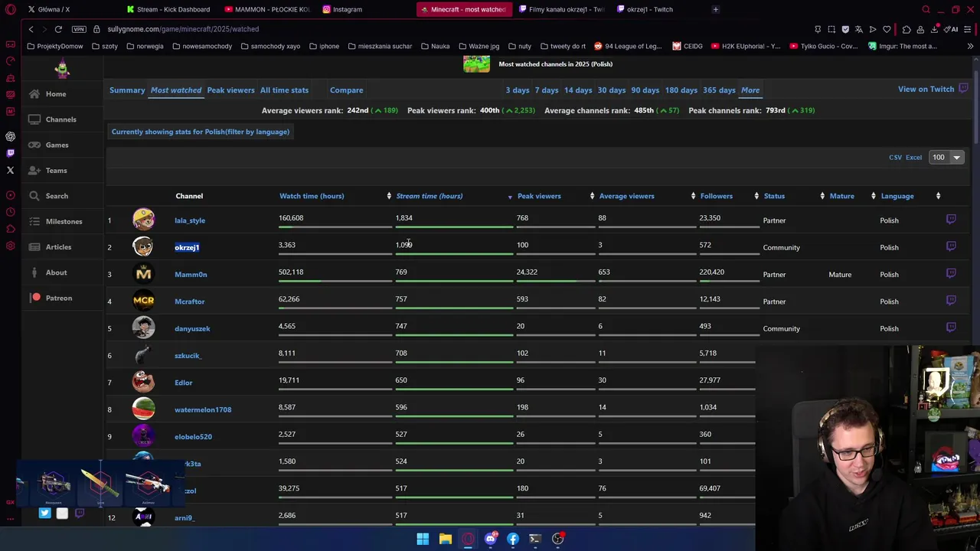Sort by Mature column
Image resolution: width=980 pixels, height=551 pixels.
[841, 196]
